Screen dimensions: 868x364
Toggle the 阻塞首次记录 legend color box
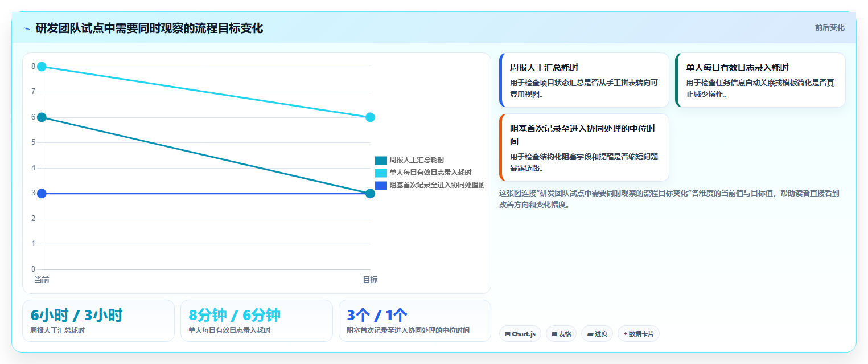coord(381,185)
